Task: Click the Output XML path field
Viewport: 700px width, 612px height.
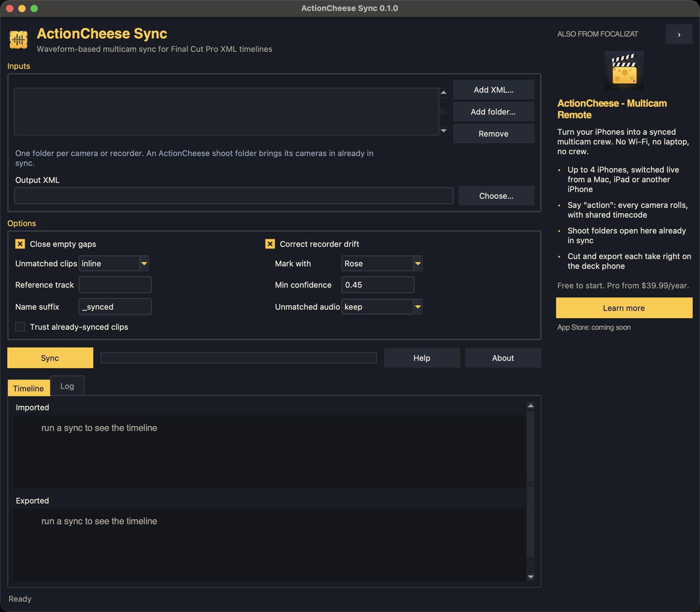Action: click(234, 196)
